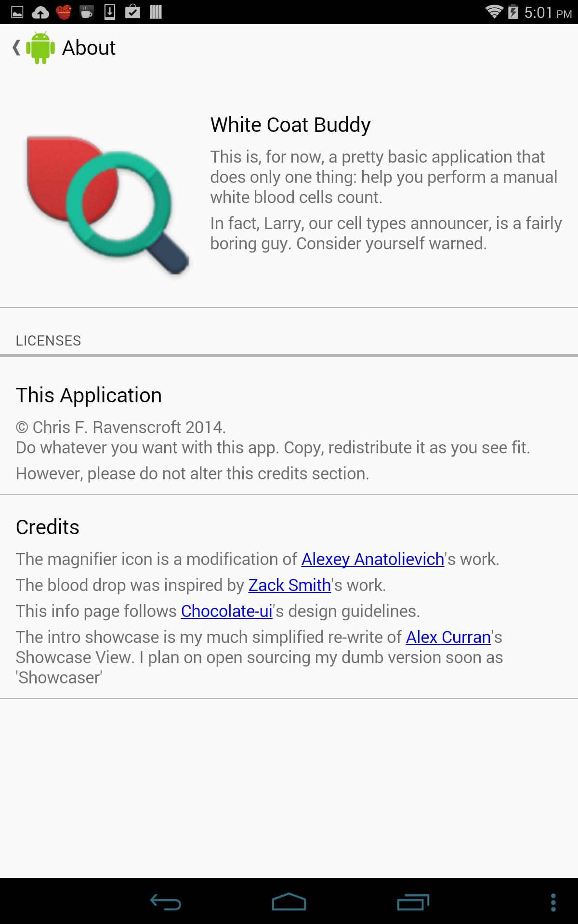This screenshot has width=578, height=924.
Task: Tap the 5:01 PM clock
Action: coord(548,13)
